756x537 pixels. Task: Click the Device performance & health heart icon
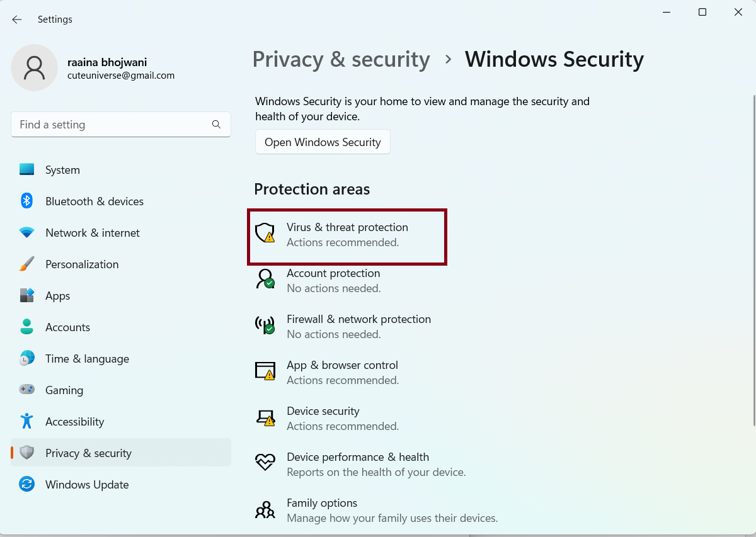(x=265, y=463)
